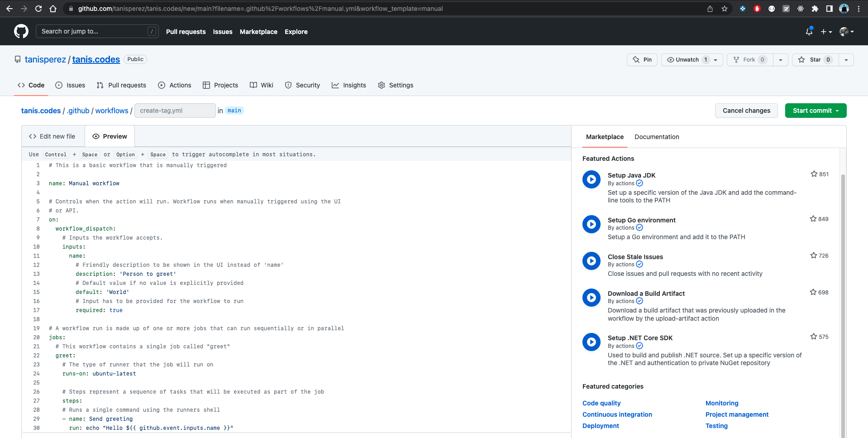Image resolution: width=868 pixels, height=438 pixels.
Task: Click the Settings gear for the repository
Action: [382, 85]
